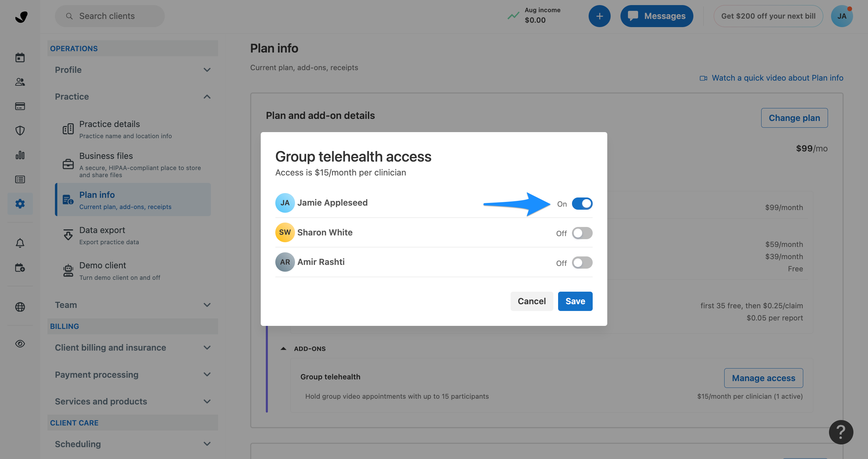
Task: Open the settings gear icon in left rail
Action: [20, 204]
